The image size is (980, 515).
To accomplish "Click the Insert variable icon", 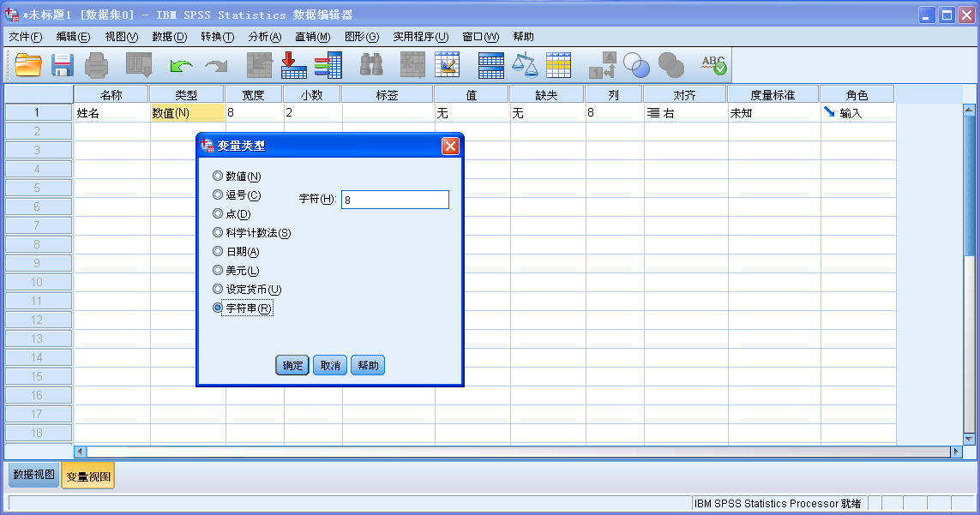I will (x=447, y=65).
